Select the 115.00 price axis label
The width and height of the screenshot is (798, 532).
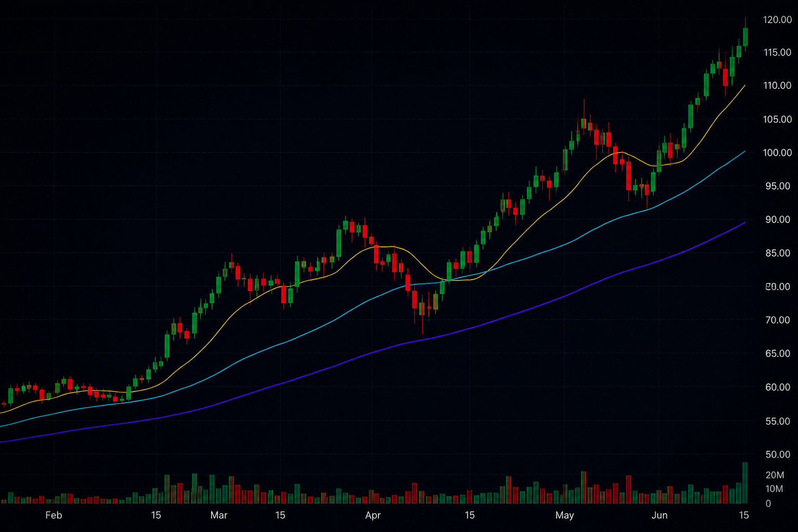[x=777, y=52]
